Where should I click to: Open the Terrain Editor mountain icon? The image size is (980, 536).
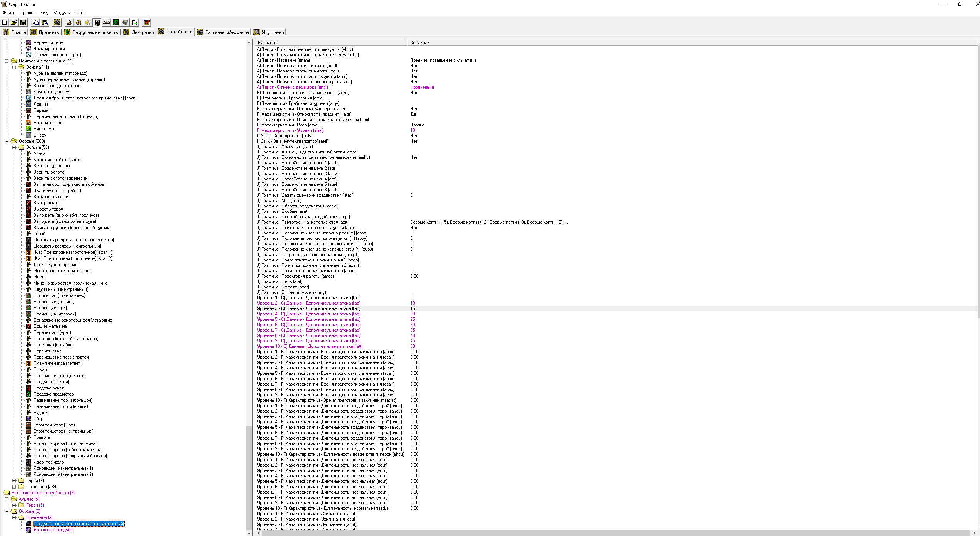(69, 22)
